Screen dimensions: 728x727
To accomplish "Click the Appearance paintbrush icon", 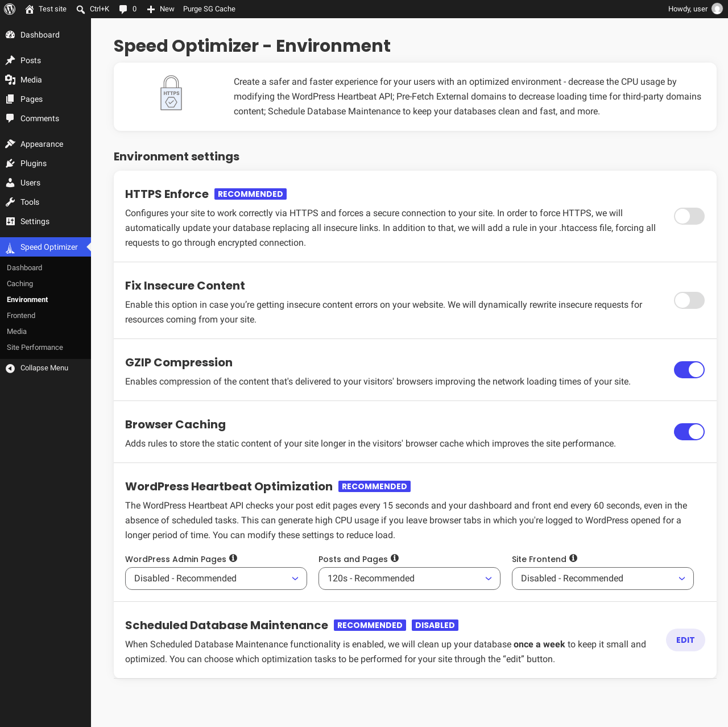I will coord(10,144).
